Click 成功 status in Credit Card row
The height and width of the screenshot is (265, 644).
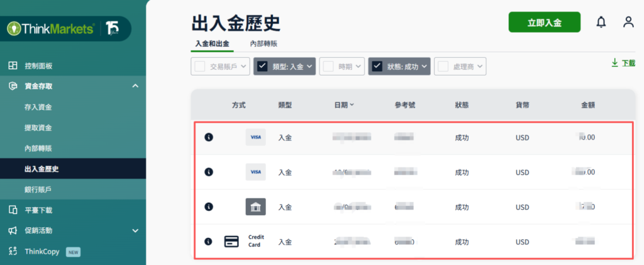click(462, 242)
